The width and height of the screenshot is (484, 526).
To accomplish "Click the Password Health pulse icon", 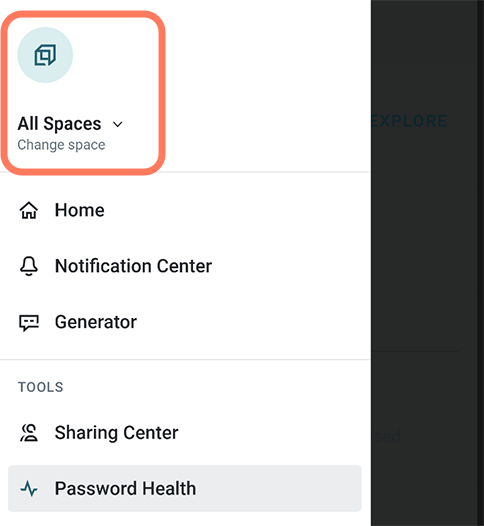I will point(29,488).
